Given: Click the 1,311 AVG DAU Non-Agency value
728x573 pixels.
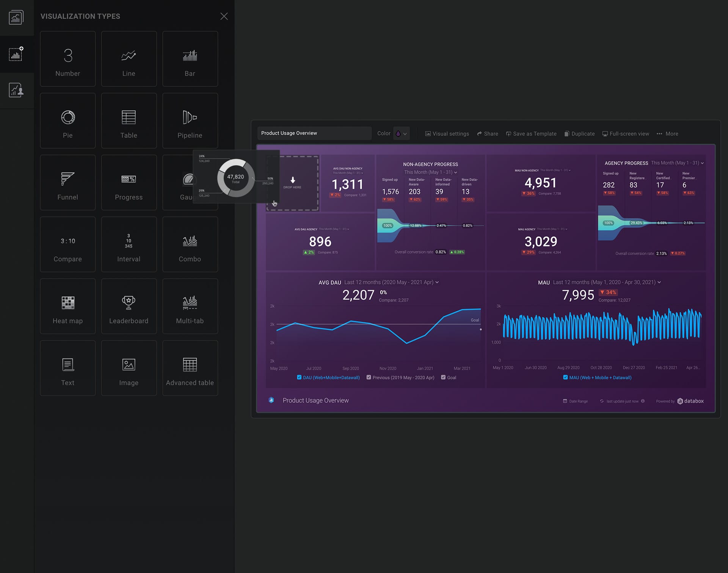Looking at the screenshot, I should [x=348, y=185].
